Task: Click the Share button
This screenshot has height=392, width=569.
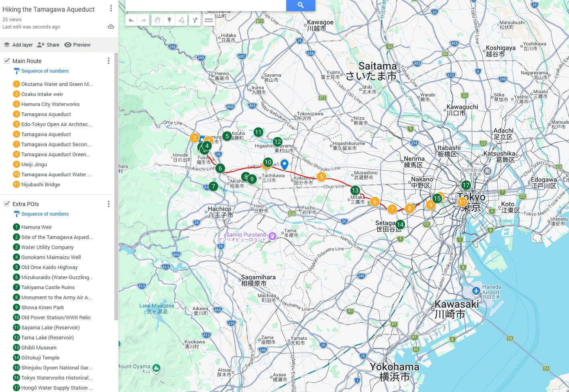Action: [48, 45]
